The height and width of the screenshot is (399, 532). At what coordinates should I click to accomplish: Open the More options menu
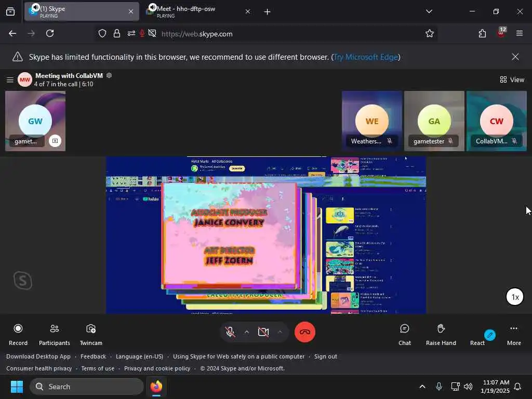(514, 335)
